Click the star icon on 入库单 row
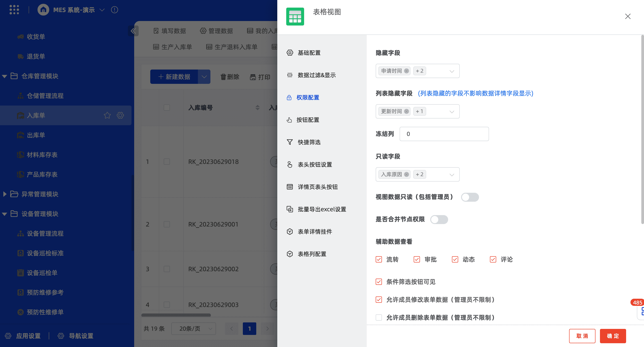Screen dimensions: 644x347 [107, 115]
